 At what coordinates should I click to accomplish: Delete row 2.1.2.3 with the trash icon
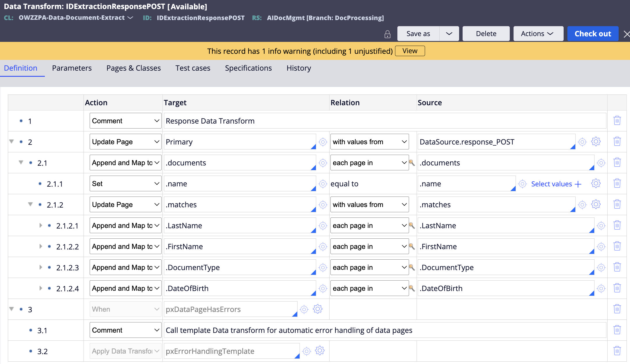click(x=617, y=267)
